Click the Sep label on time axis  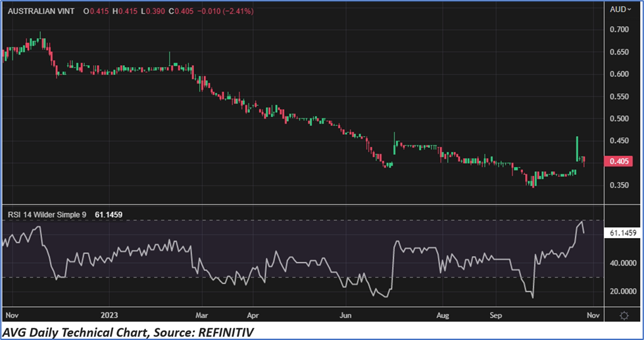click(x=496, y=316)
